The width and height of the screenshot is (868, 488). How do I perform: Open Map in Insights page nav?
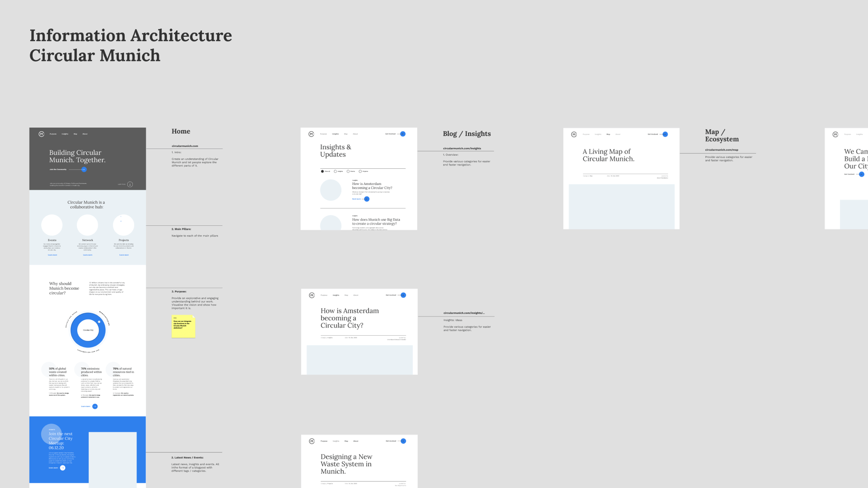click(x=346, y=134)
